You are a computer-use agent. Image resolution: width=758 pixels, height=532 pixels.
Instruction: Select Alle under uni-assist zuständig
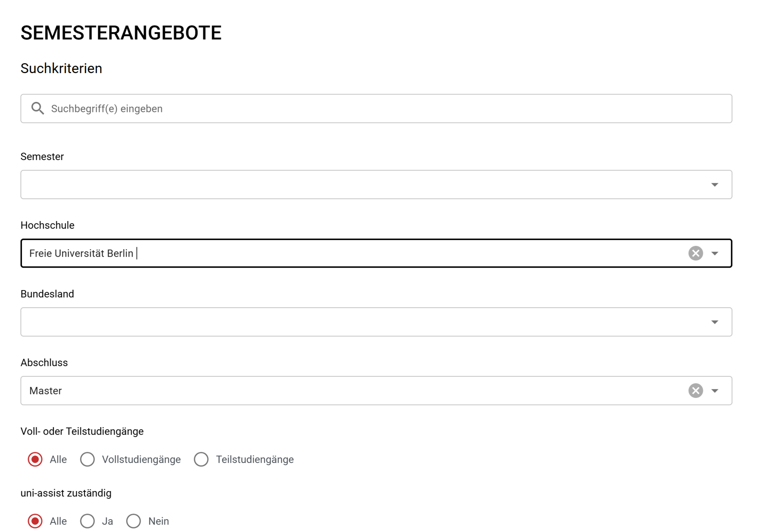pos(35,521)
